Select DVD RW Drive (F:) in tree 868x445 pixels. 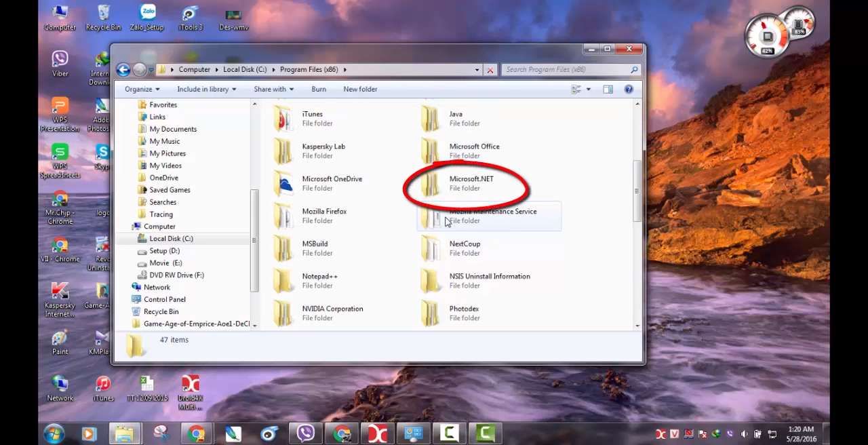pyautogui.click(x=176, y=275)
